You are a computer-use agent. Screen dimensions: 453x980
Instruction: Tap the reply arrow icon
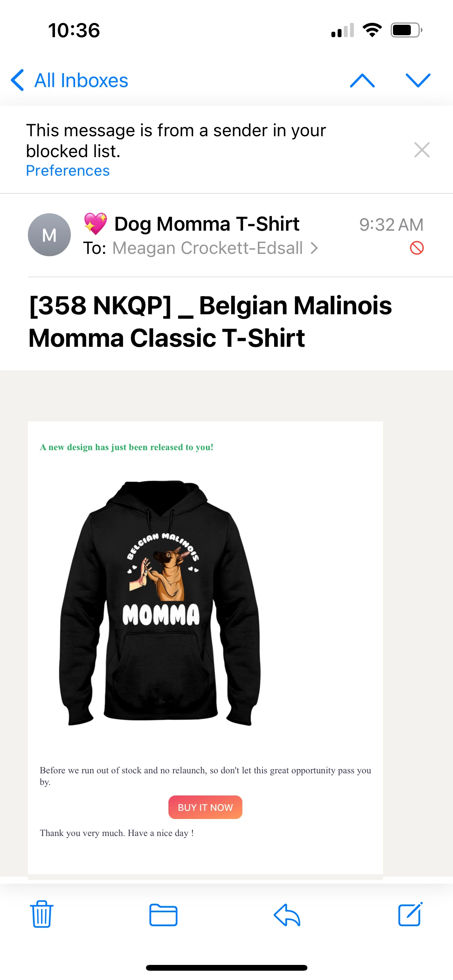click(x=287, y=915)
